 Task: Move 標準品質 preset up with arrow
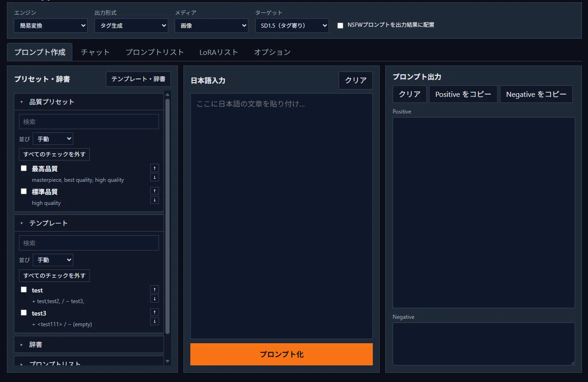coord(154,191)
